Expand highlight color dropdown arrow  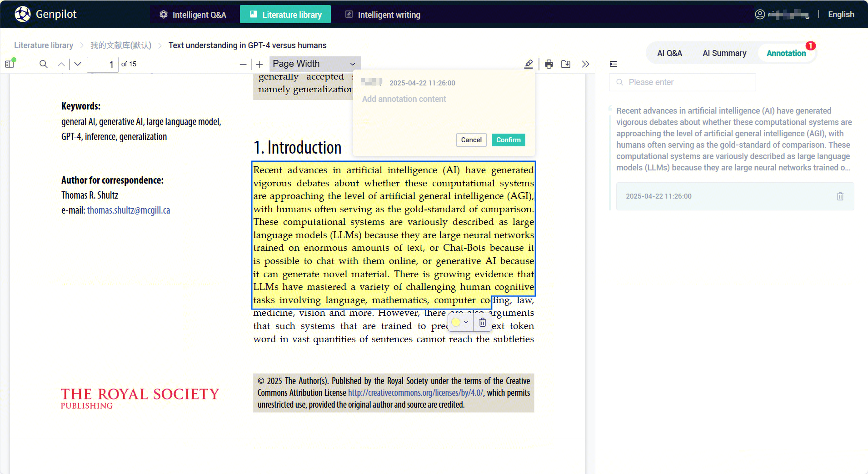[466, 322]
